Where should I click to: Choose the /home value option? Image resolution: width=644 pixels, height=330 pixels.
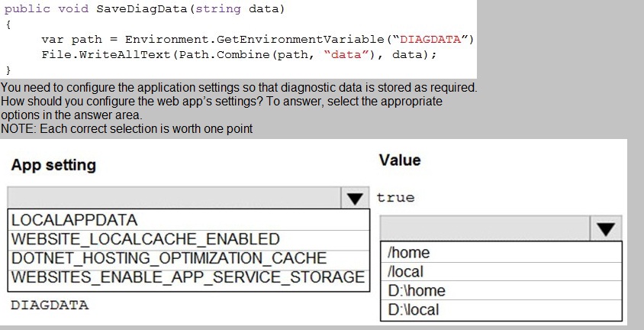coord(501,252)
